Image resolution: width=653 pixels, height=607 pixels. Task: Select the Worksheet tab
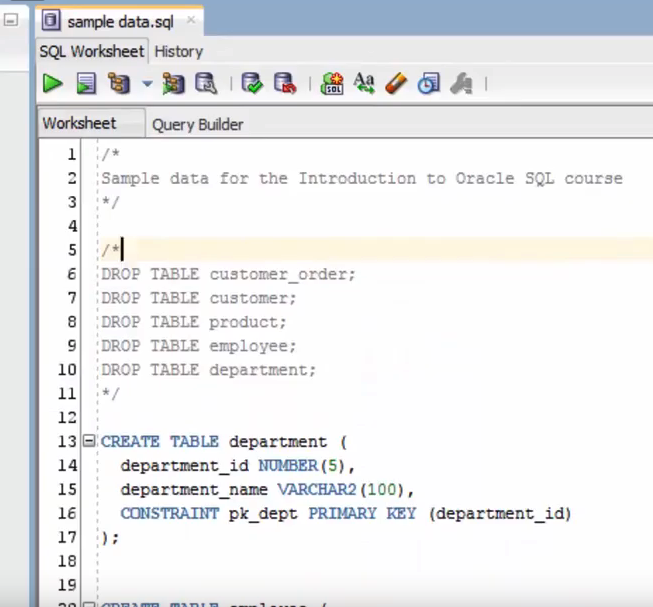pyautogui.click(x=79, y=124)
